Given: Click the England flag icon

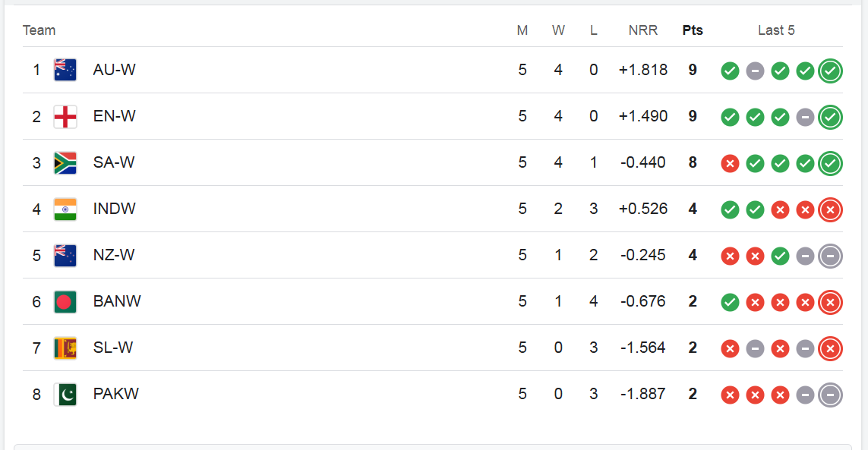Looking at the screenshot, I should coord(65,116).
